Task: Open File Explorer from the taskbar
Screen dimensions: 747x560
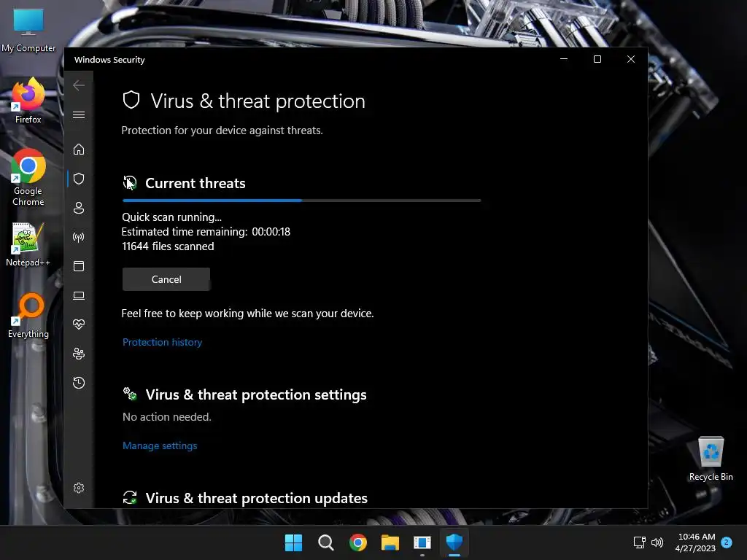Action: click(390, 542)
